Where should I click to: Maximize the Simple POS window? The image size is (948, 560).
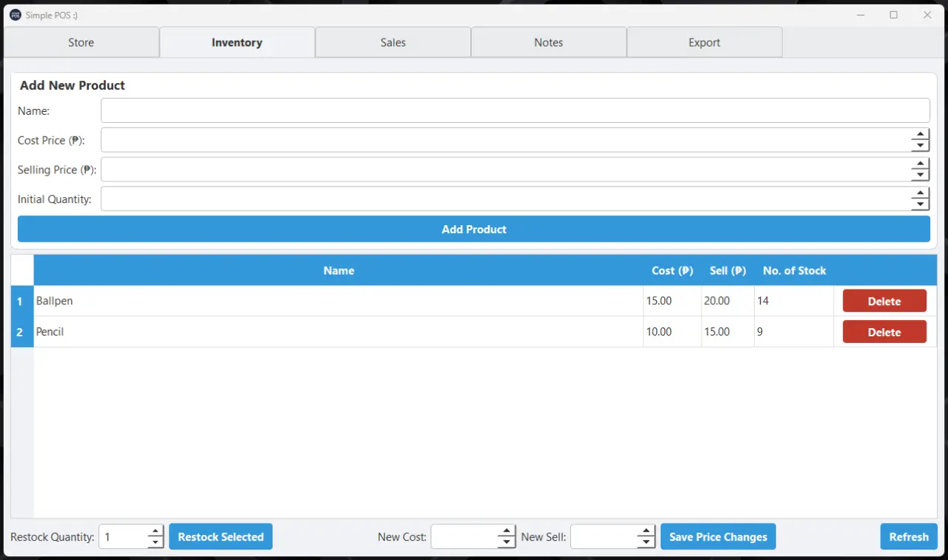pyautogui.click(x=894, y=15)
